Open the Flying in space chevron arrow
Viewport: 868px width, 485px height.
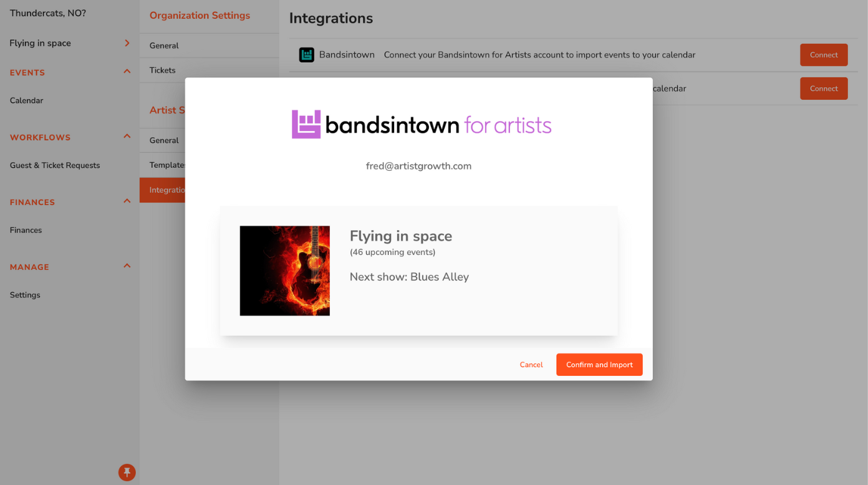click(x=127, y=43)
